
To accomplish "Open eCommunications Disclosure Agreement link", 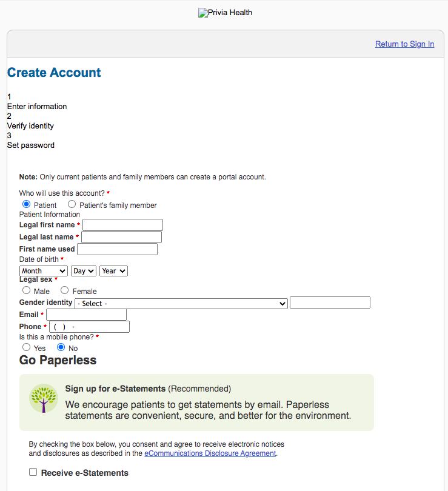I will (x=210, y=453).
